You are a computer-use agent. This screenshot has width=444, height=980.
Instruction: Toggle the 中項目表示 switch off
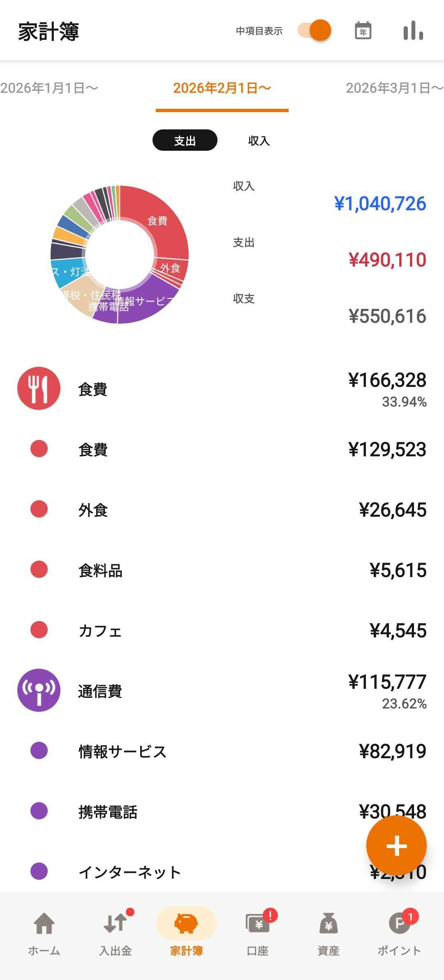tap(314, 31)
